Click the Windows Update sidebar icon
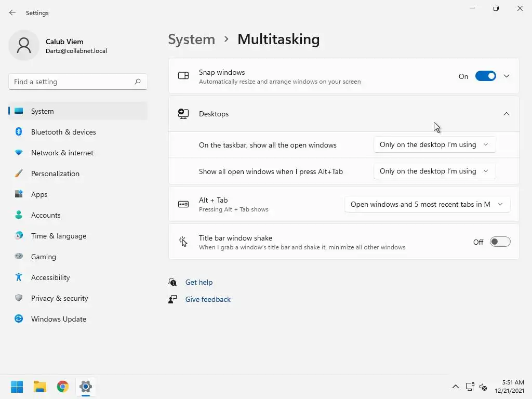The width and height of the screenshot is (532, 399). click(x=19, y=319)
